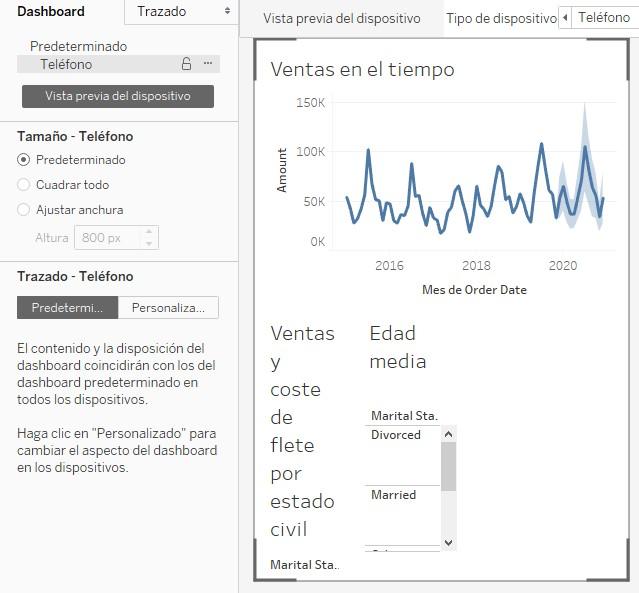The height and width of the screenshot is (593, 639).
Task: Switch to the Dashboard pane tab
Action: [51, 12]
